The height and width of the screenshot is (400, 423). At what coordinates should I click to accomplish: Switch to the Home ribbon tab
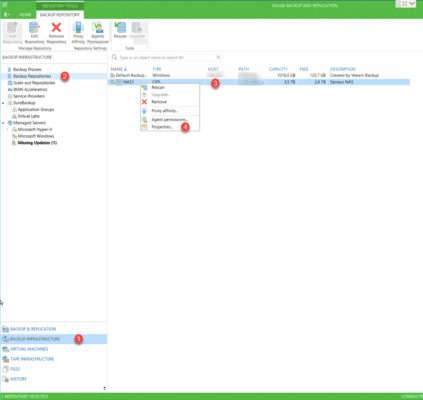[25, 15]
